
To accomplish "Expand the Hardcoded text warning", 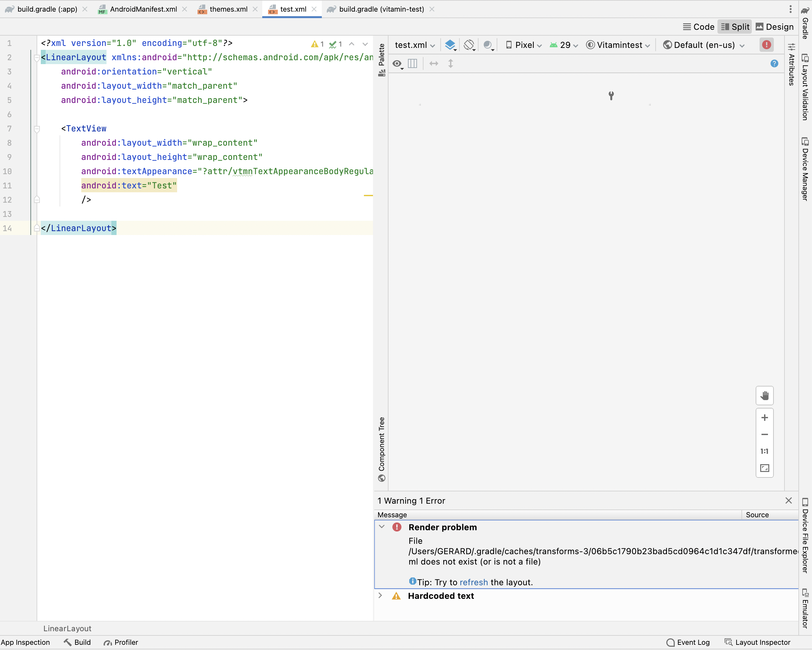I will coord(380,596).
